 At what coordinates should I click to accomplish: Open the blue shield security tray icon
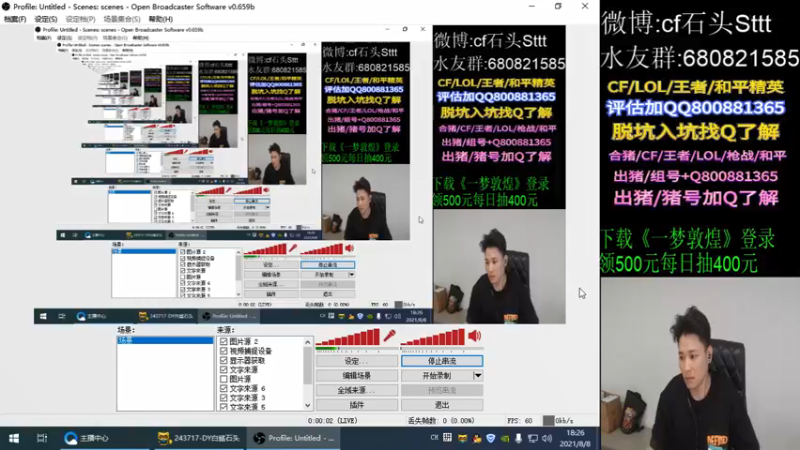click(x=490, y=438)
